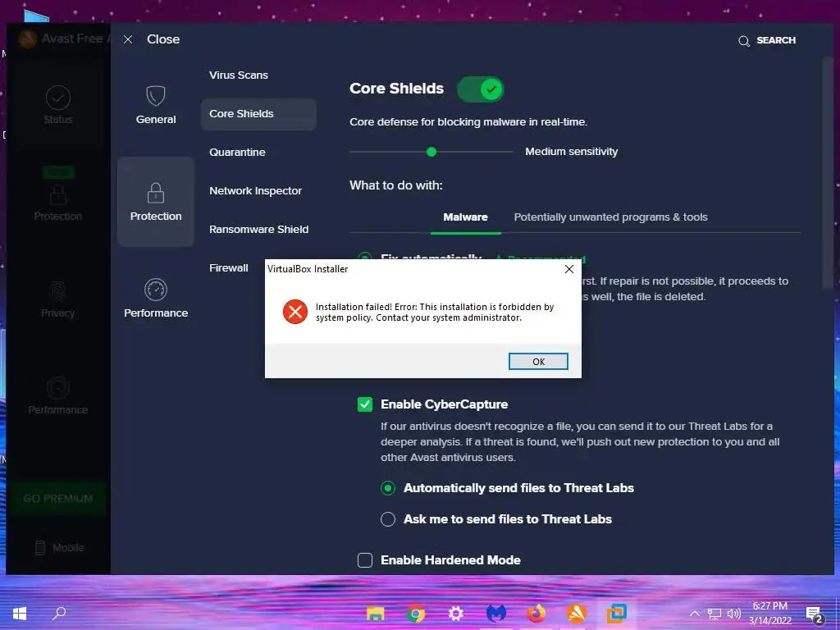This screenshot has width=840, height=630.
Task: Click the Status checkmark icon in Avast sidebar
Action: 58,98
